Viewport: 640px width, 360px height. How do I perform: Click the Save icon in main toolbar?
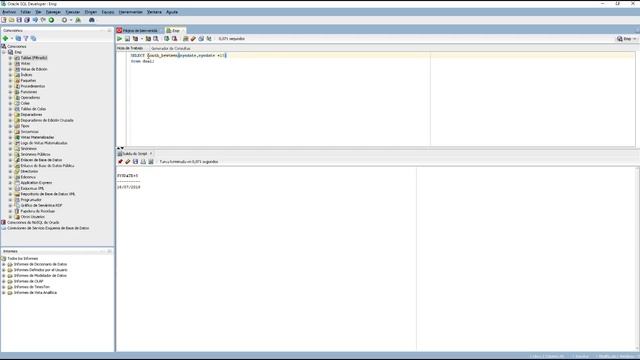click(19, 20)
